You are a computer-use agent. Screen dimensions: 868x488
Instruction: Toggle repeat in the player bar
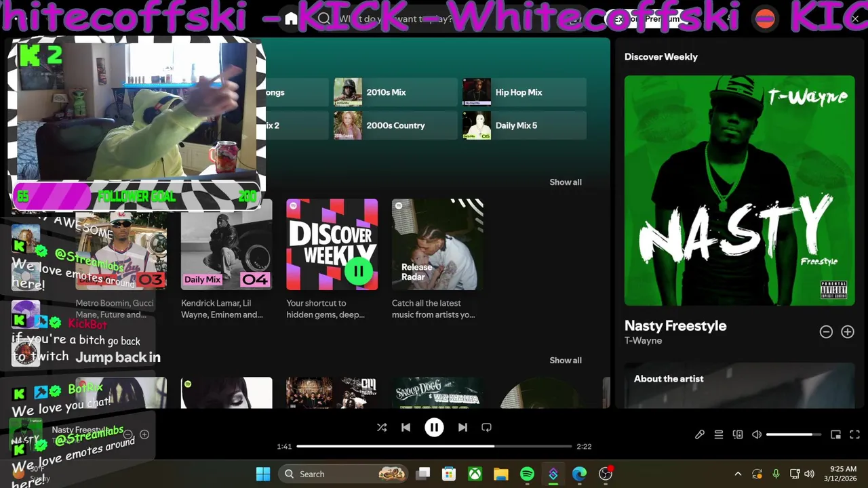click(486, 428)
